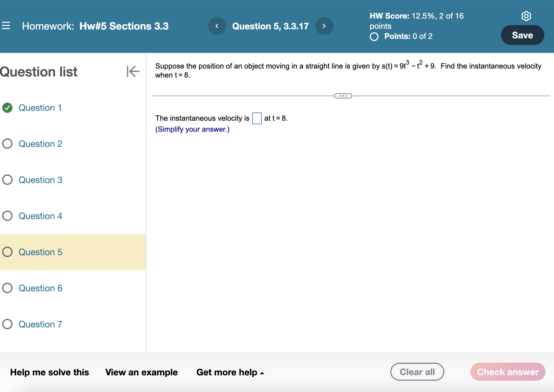554x392 pixels.
Task: Collapse the question list panel
Action: pos(133,71)
